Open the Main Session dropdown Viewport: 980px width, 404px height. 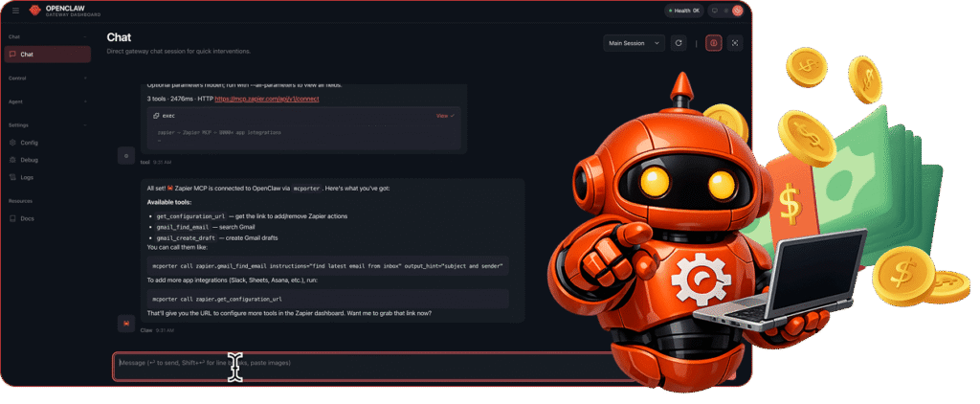[635, 43]
